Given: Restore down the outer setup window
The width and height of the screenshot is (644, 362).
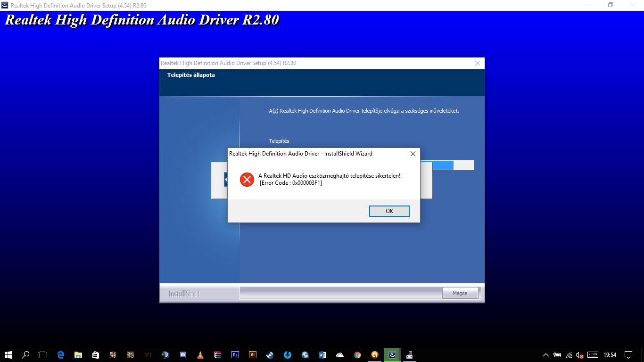Looking at the screenshot, I should 611,5.
